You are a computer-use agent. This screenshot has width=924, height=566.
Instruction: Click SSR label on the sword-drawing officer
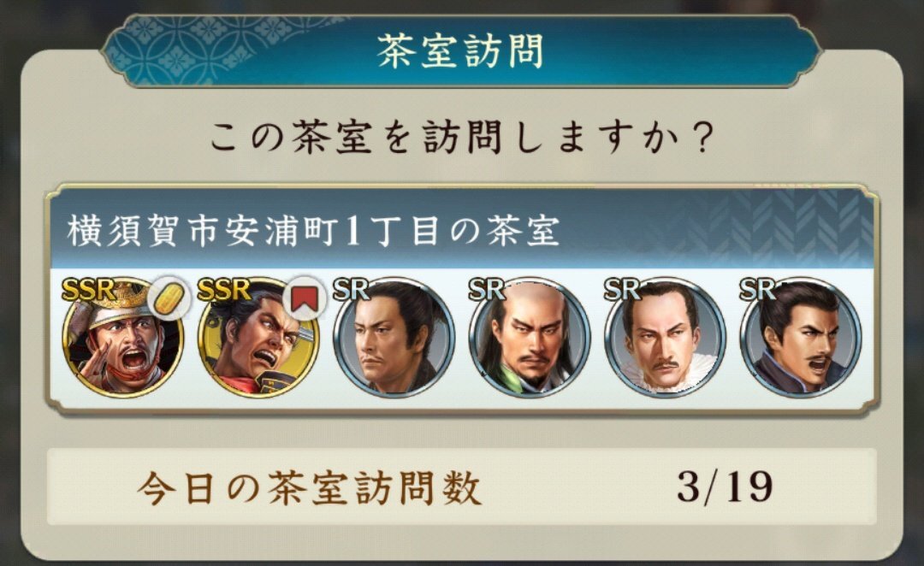224,289
